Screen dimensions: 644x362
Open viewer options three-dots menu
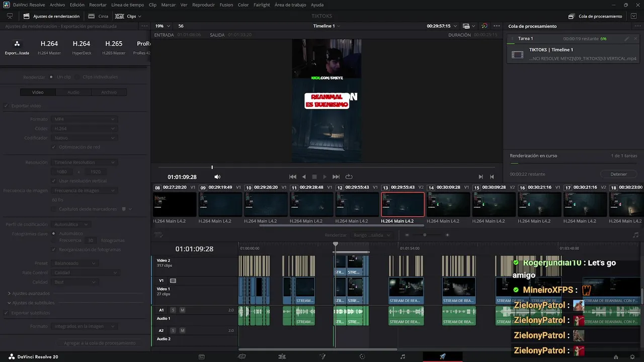(x=497, y=26)
